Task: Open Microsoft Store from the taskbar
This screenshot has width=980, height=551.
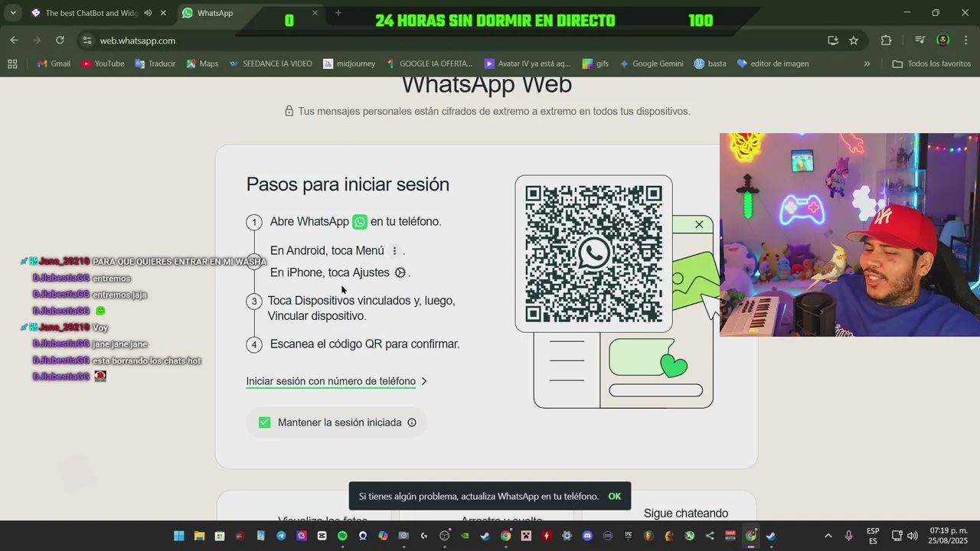Action: pos(220,536)
